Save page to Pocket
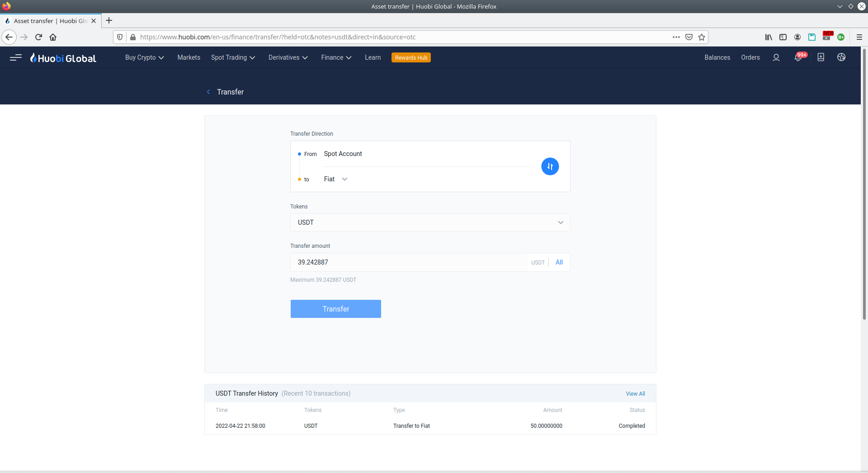The height and width of the screenshot is (473, 868). click(689, 37)
